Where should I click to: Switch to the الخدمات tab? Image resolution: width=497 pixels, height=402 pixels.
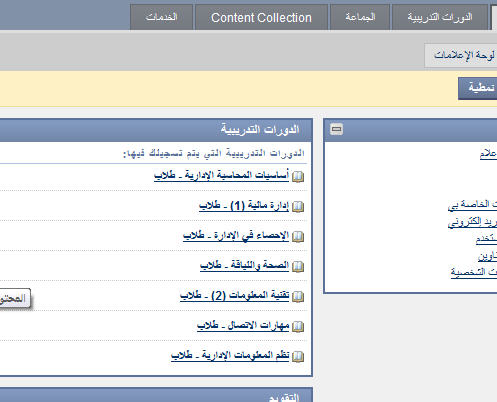coord(161,17)
